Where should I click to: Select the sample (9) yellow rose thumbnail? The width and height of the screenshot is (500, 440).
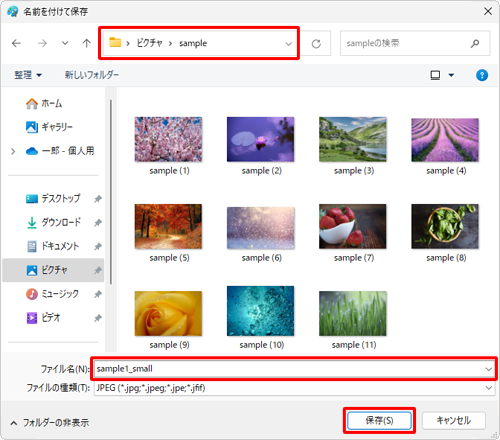[168, 313]
